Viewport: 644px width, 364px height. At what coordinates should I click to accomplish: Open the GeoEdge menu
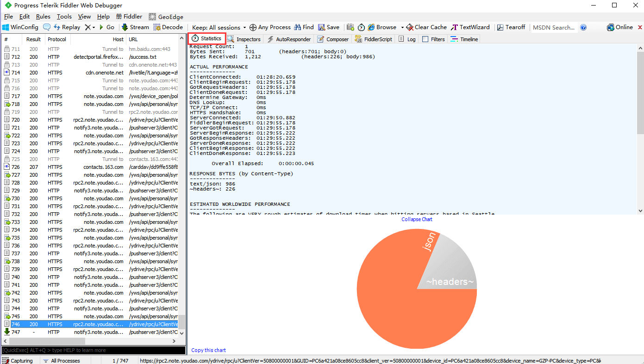click(x=166, y=17)
